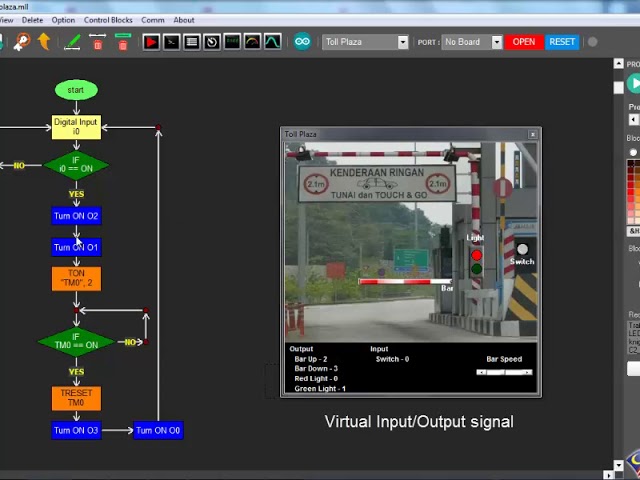Click the Bar Speed slider right arrow
This screenshot has height=480, width=640.
tap(528, 372)
